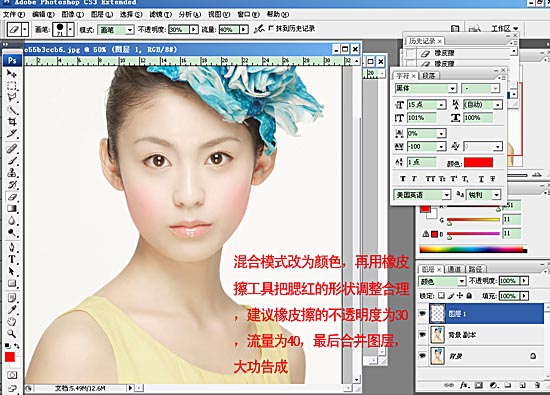
Task: Create a new layer
Action: coord(522,385)
